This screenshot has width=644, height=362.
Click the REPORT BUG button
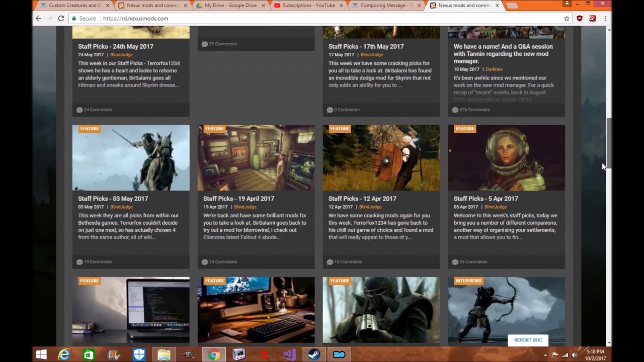(x=528, y=340)
